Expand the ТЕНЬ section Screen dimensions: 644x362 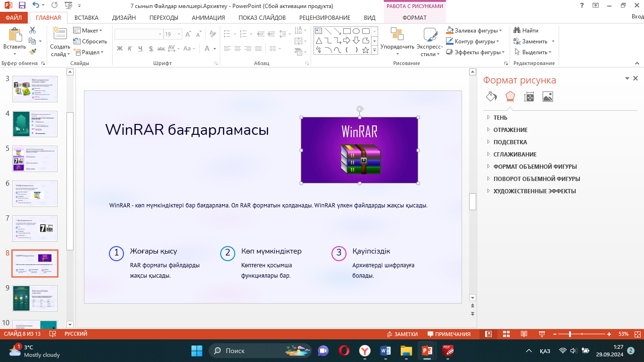[x=500, y=118]
